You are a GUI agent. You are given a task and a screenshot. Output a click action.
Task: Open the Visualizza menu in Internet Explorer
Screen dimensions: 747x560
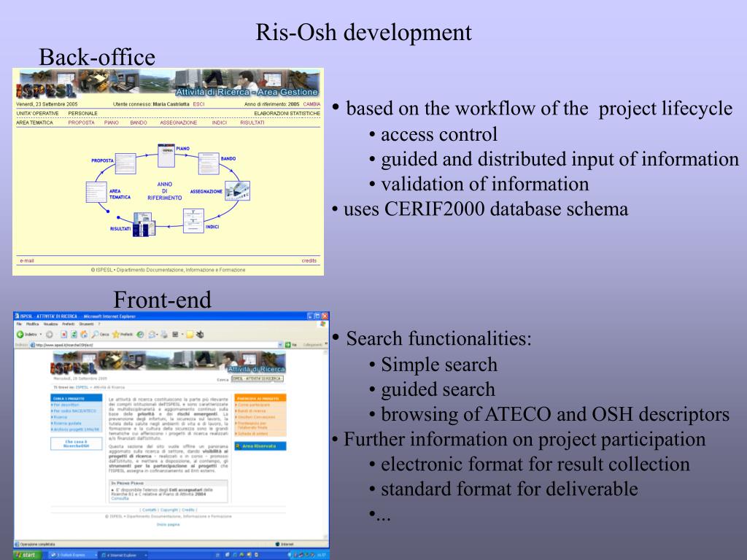pyautogui.click(x=50, y=324)
